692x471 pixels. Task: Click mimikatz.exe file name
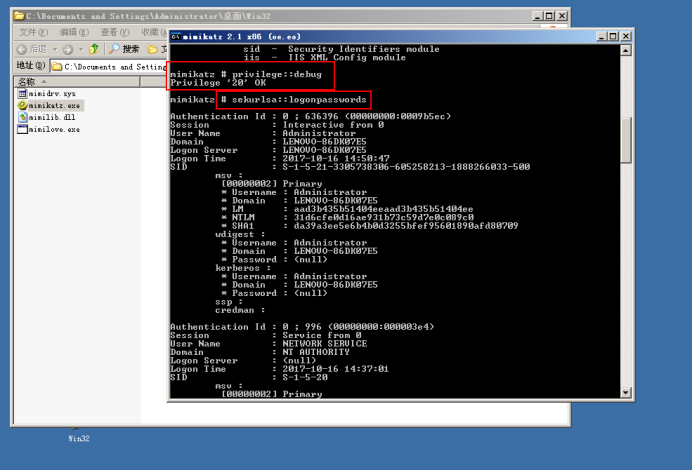(54, 106)
